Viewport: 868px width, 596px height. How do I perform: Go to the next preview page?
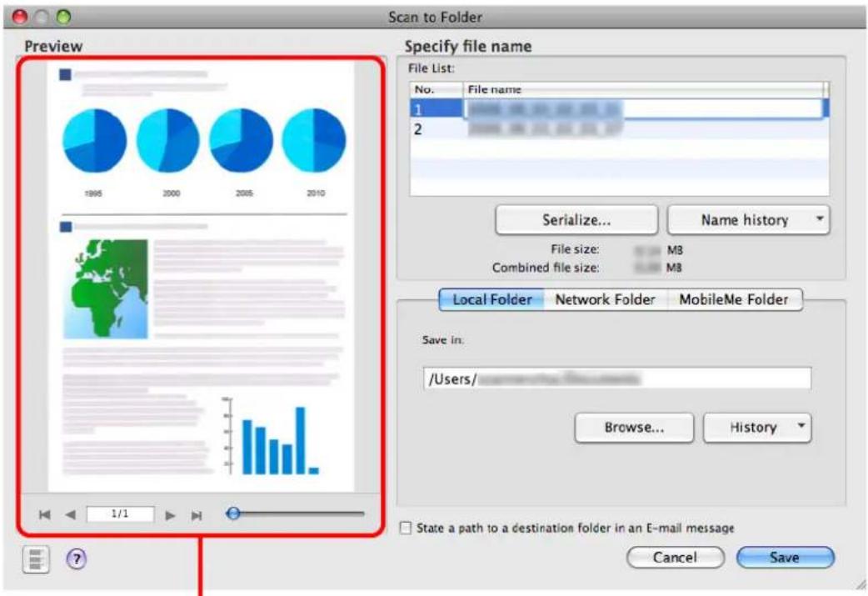coord(170,515)
